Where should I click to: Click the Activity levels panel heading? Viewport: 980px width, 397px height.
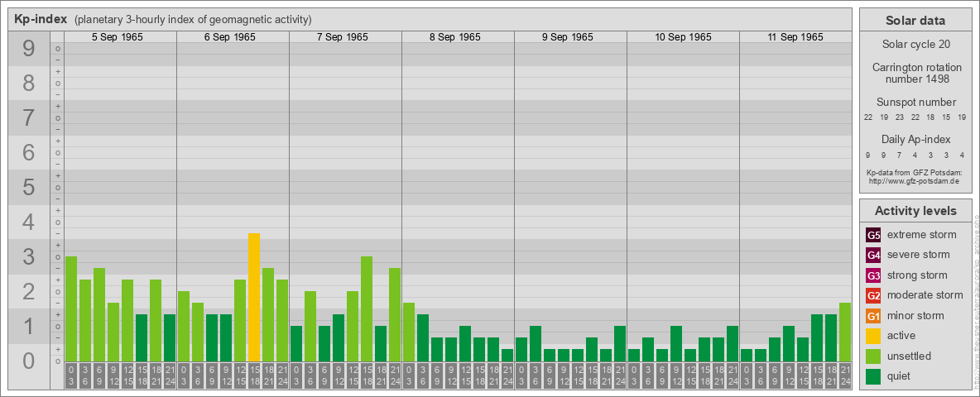click(915, 211)
